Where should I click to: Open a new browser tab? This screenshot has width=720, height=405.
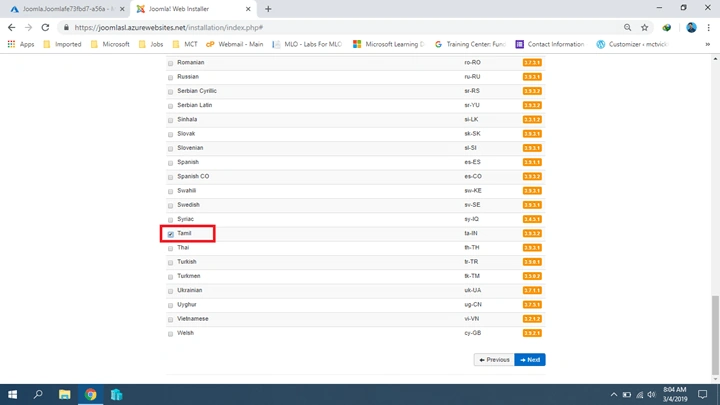click(x=268, y=9)
